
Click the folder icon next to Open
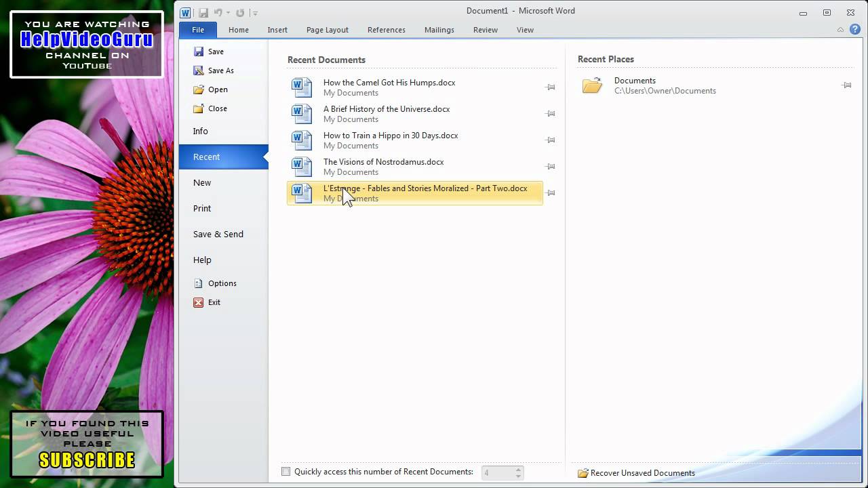pyautogui.click(x=198, y=89)
